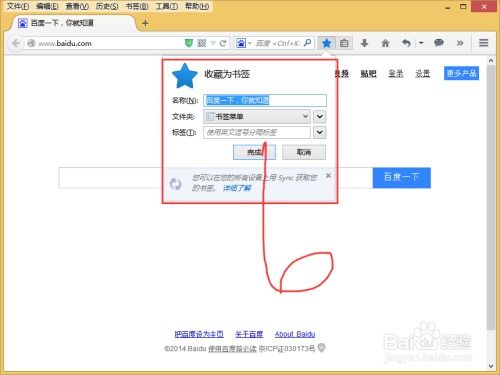
Task: Open the 书签(B) menu
Action: [x=137, y=6]
